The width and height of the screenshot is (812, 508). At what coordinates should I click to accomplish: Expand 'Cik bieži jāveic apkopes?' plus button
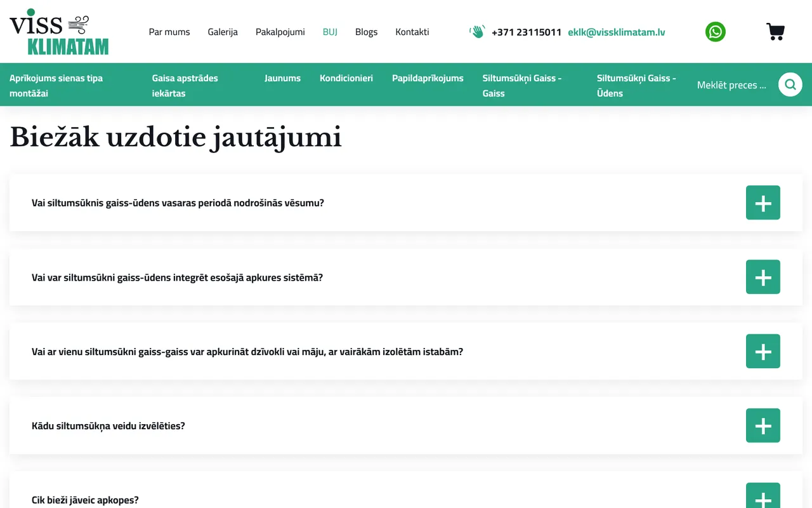click(x=763, y=496)
